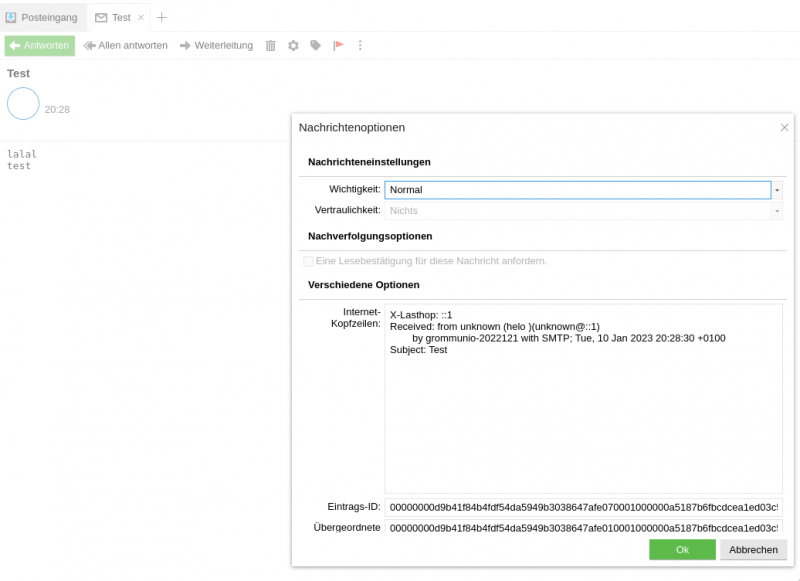
Task: Click the Abbrechen button
Action: (x=753, y=550)
